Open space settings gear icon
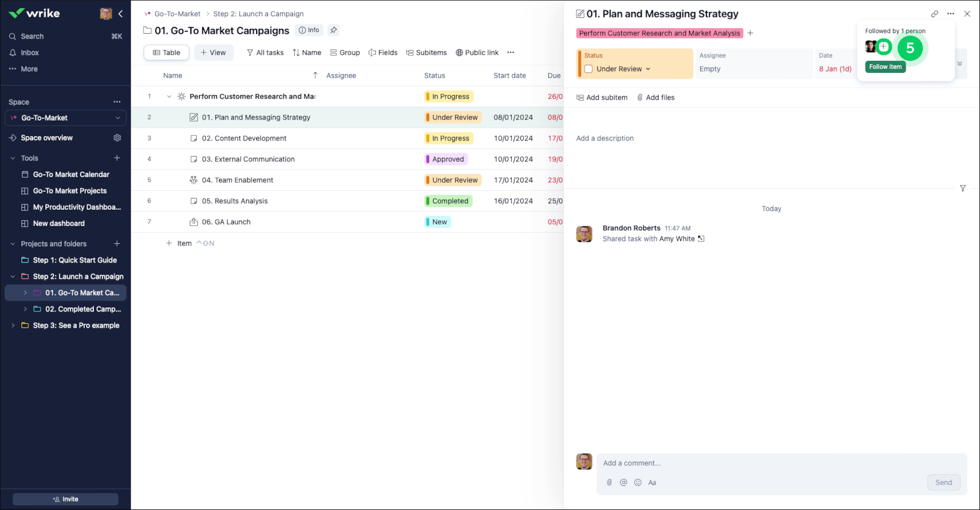980x510 pixels. (117, 138)
